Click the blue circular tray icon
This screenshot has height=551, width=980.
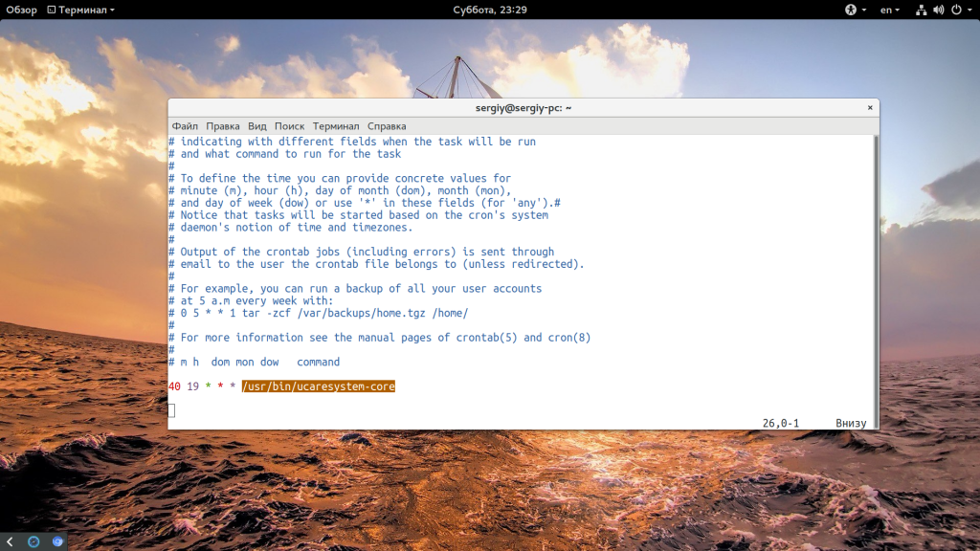pyautogui.click(x=33, y=541)
